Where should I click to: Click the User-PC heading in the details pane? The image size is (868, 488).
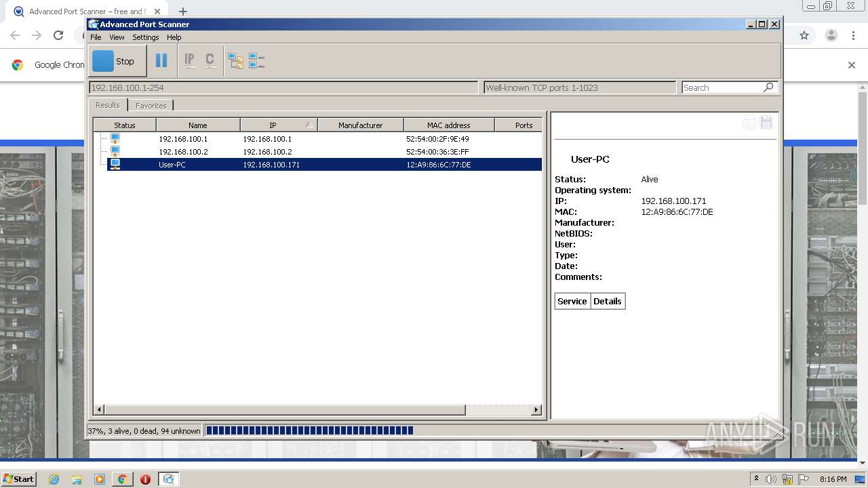(x=590, y=159)
